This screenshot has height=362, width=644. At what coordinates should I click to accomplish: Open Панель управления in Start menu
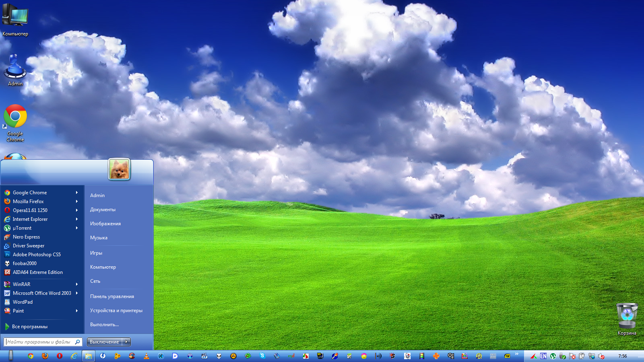click(x=112, y=296)
